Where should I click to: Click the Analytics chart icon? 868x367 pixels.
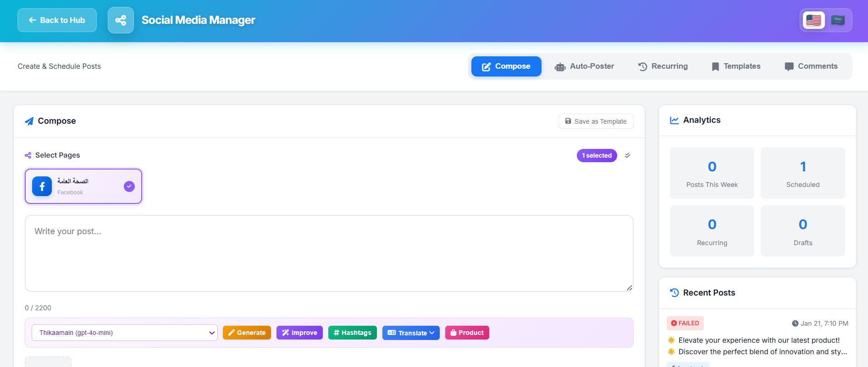[674, 120]
